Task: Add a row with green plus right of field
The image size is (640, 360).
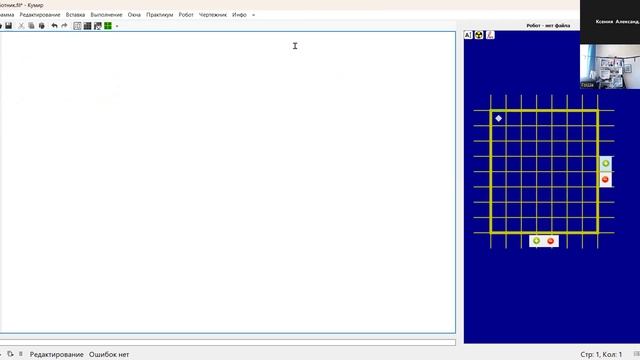Action: point(606,164)
